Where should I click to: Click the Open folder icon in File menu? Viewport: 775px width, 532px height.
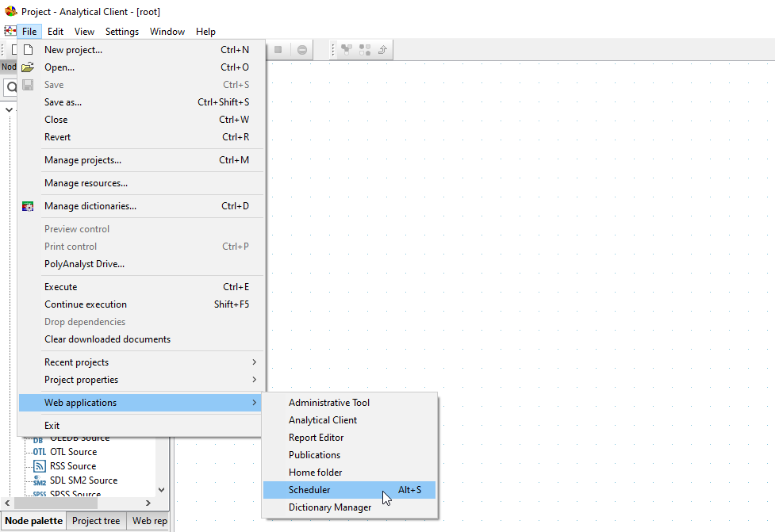(x=28, y=67)
